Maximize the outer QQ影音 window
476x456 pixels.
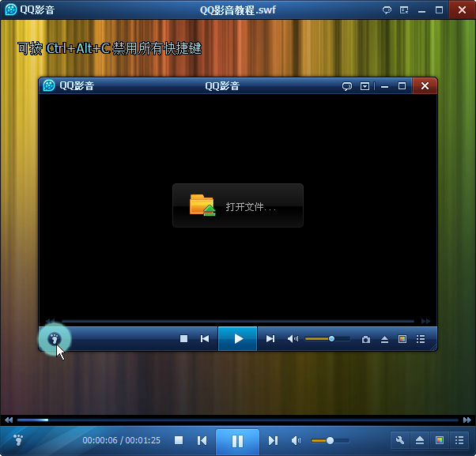tap(440, 10)
